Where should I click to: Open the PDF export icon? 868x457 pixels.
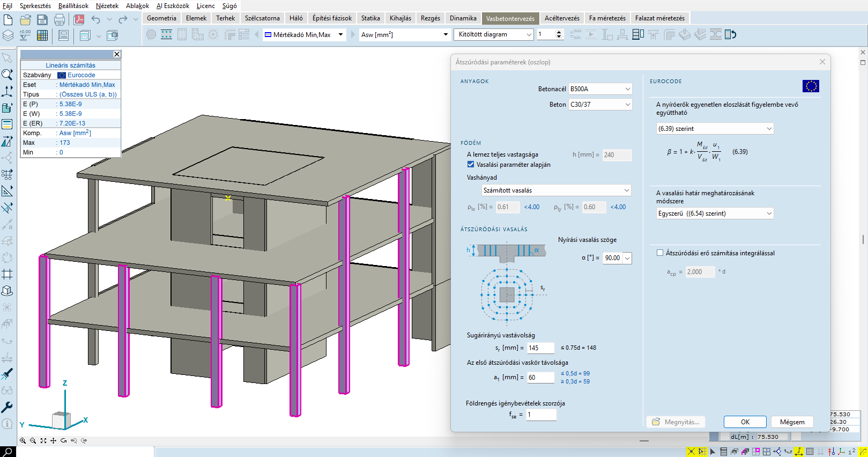(x=79, y=20)
